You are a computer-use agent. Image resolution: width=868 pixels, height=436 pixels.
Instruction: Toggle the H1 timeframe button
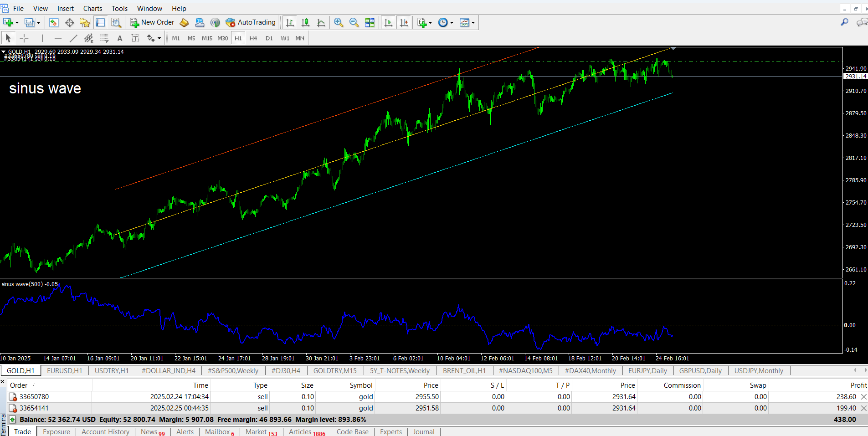tap(238, 38)
